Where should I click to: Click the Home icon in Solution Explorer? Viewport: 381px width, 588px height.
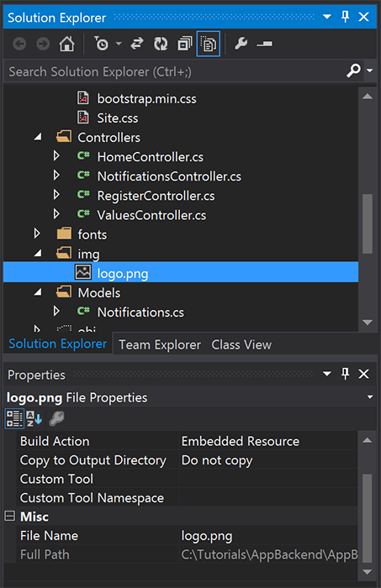[66, 44]
